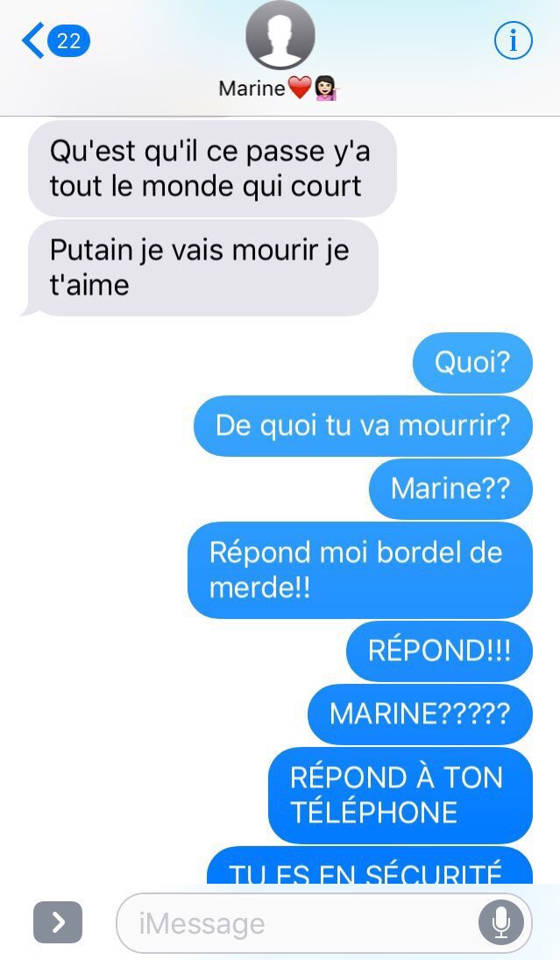Expand the apps drawer arrow button

(58, 922)
